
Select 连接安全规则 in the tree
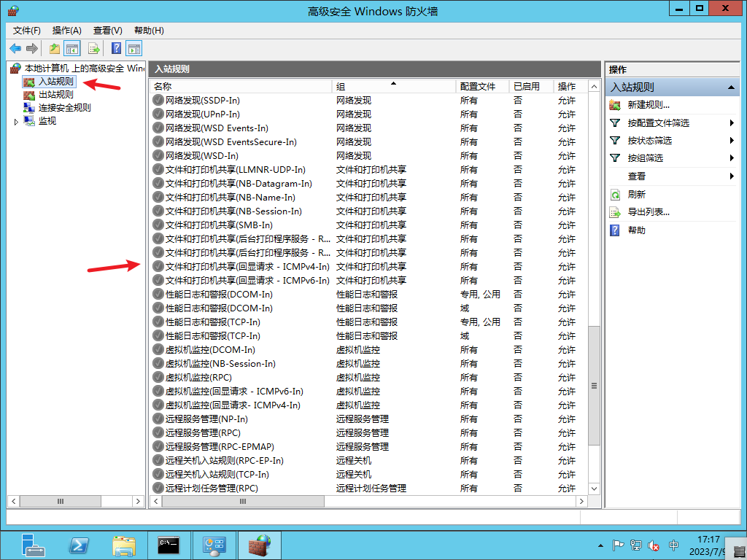coord(63,107)
